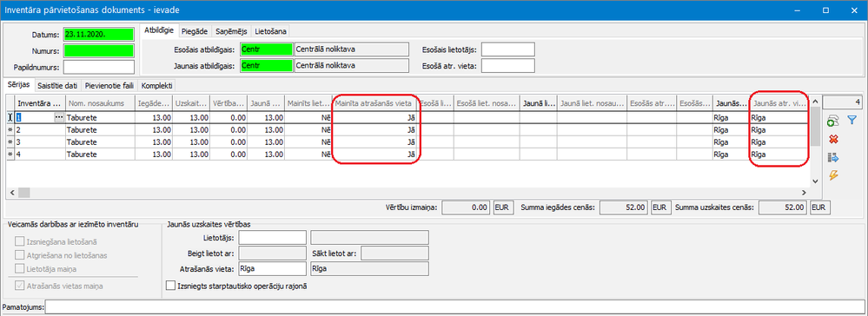Click the Vērtību izmaiņa 0.00 value field

[x=466, y=207]
